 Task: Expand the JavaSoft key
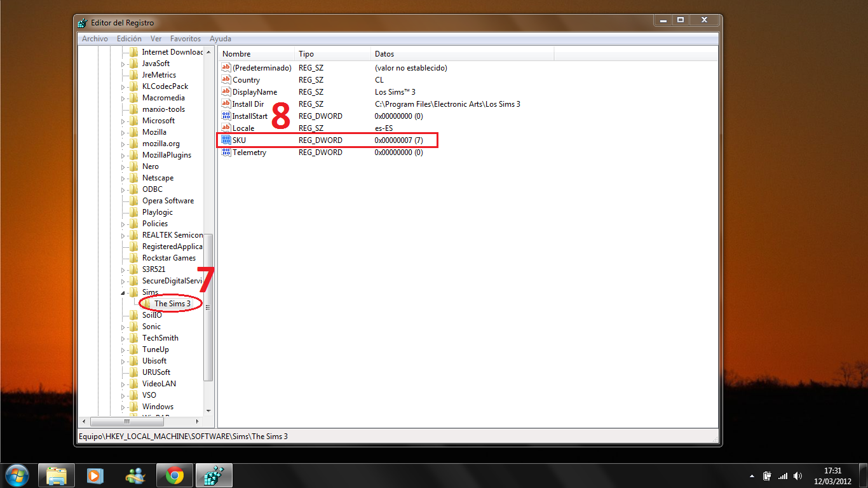(x=123, y=64)
